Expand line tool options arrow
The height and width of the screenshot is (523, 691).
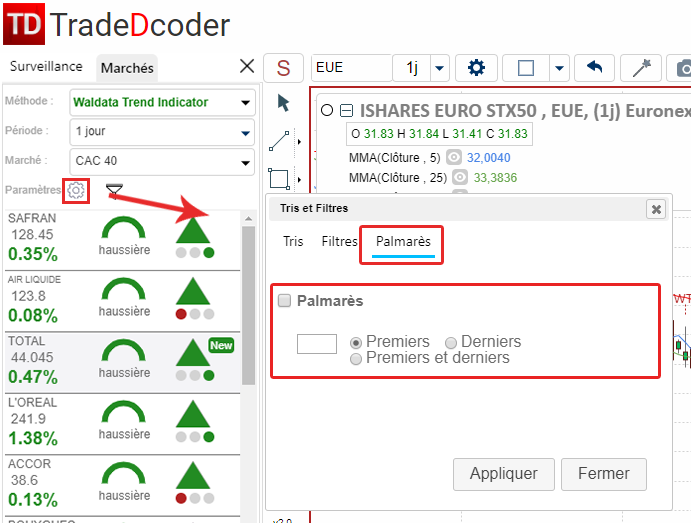299,142
